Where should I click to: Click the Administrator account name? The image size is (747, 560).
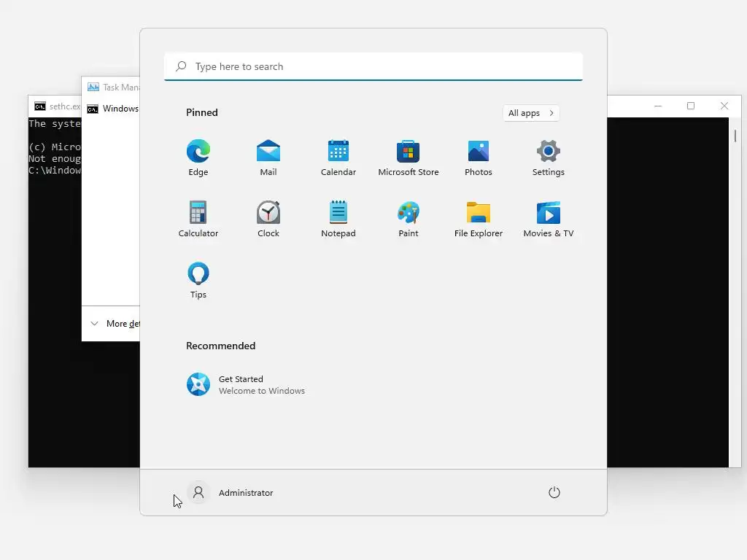pyautogui.click(x=246, y=493)
